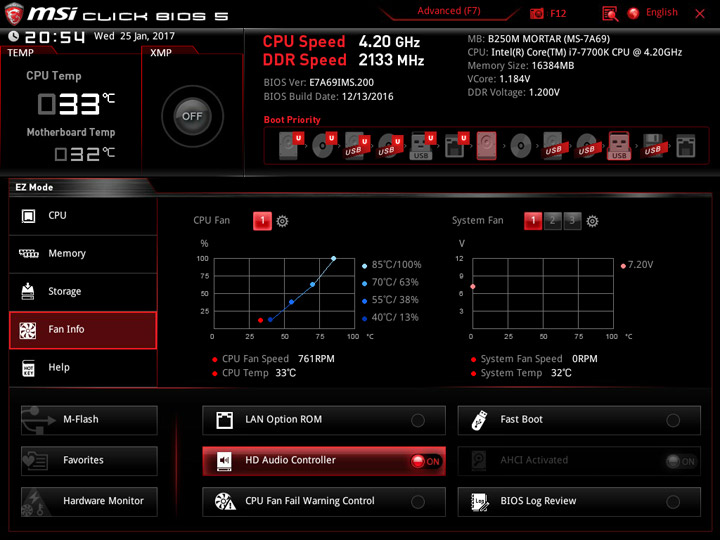Viewport: 720px width, 540px height.
Task: Open Favorites
Action: pyautogui.click(x=89, y=461)
